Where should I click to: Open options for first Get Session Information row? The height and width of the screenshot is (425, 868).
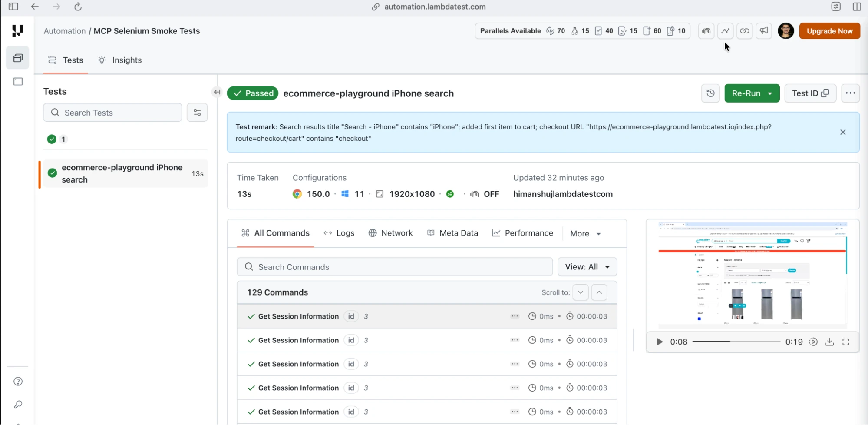click(x=515, y=316)
